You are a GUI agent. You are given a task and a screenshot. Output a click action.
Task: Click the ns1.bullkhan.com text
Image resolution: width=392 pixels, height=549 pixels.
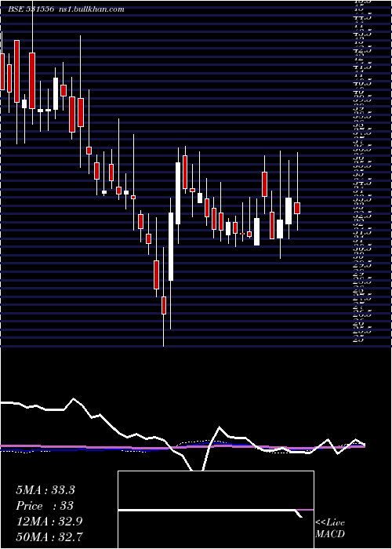pyautogui.click(x=92, y=9)
